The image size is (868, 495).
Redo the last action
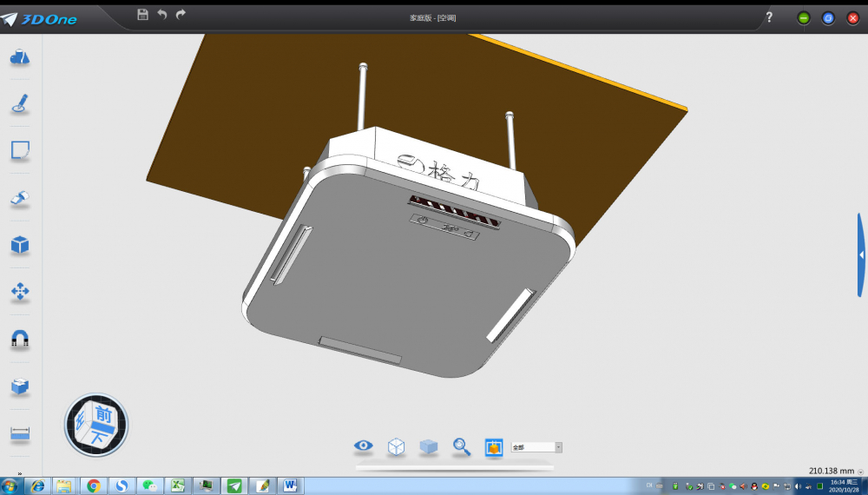[x=181, y=15]
